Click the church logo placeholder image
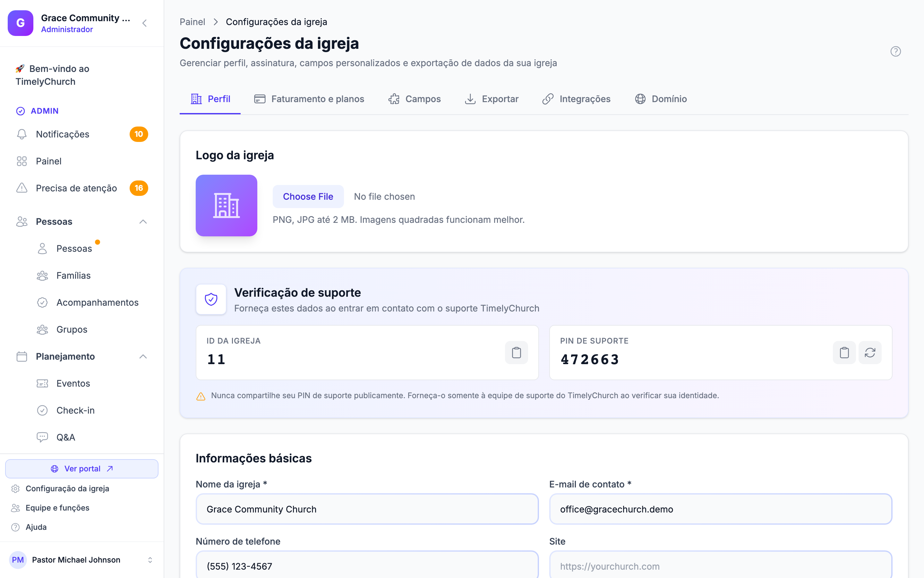Screen dimensions: 924x578 pos(227,206)
